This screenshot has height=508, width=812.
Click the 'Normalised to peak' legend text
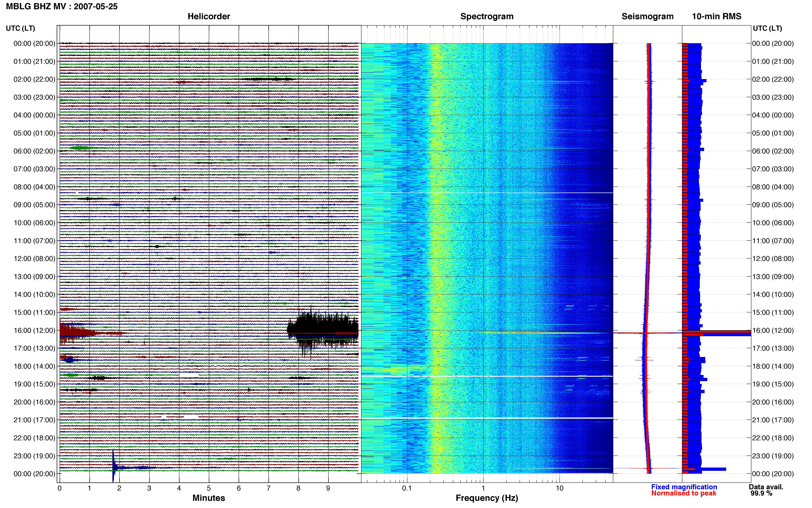point(684,493)
